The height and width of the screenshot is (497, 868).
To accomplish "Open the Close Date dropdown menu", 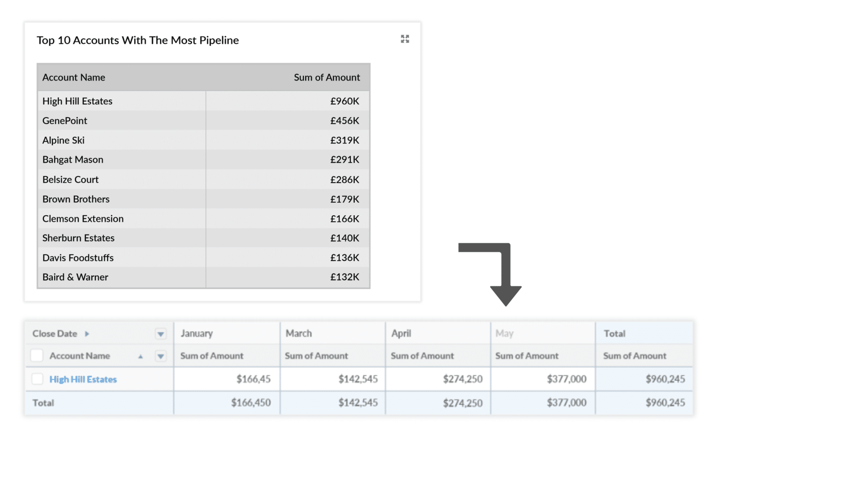I will point(160,333).
